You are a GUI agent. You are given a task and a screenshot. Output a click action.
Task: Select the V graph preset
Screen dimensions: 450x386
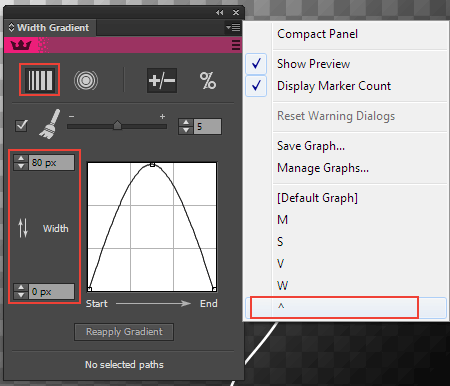(345, 264)
